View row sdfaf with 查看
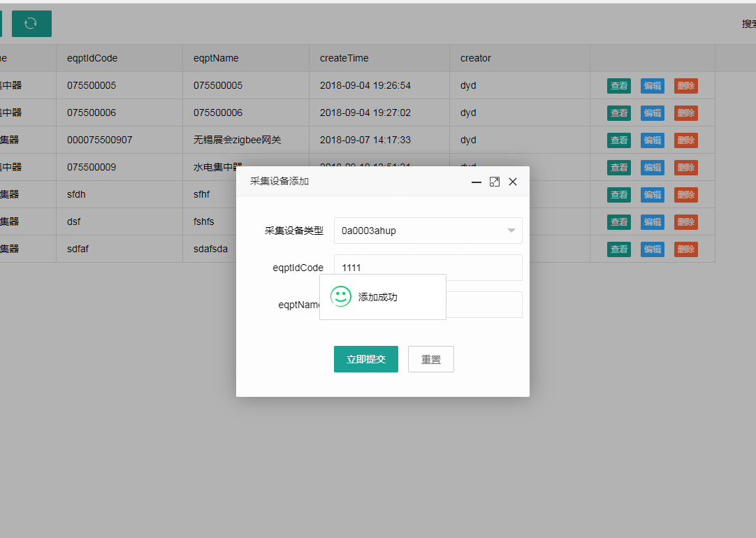This screenshot has height=538, width=756. (618, 249)
